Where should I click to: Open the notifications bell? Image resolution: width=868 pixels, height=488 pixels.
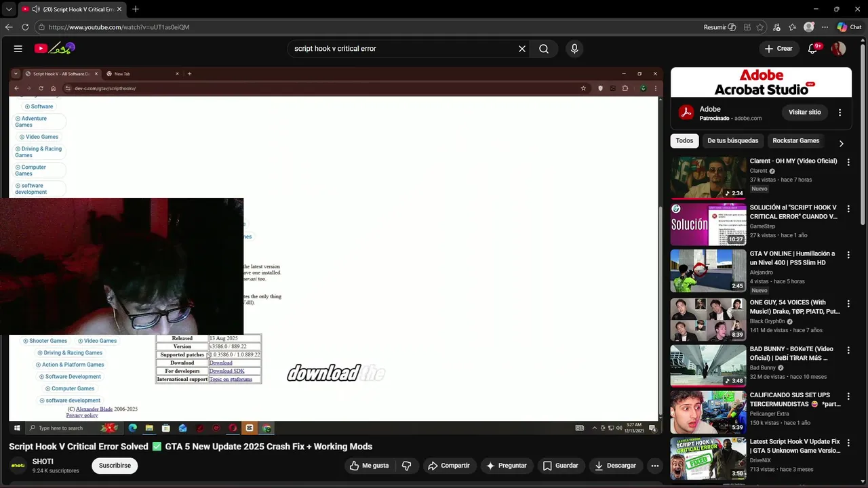click(x=813, y=49)
